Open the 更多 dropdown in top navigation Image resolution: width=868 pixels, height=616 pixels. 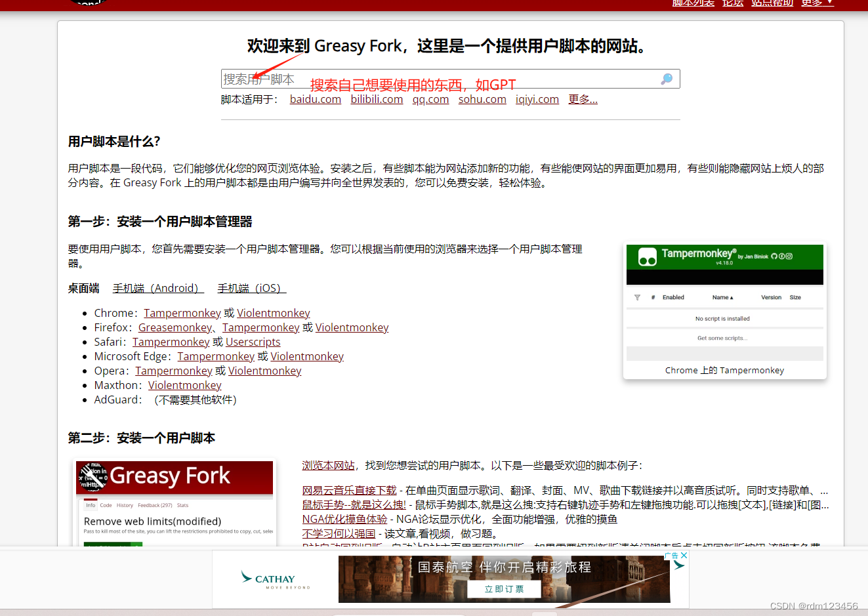(x=817, y=3)
